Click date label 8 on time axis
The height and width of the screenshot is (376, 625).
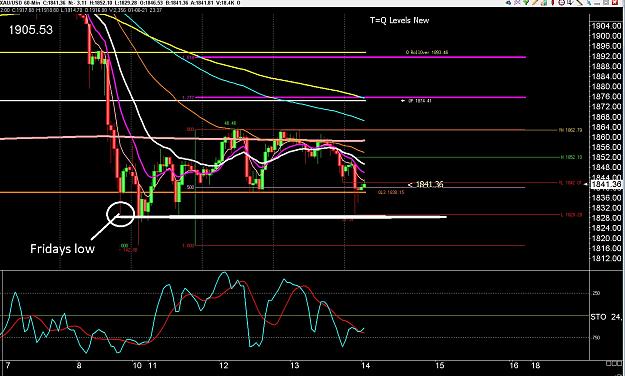tap(79, 366)
